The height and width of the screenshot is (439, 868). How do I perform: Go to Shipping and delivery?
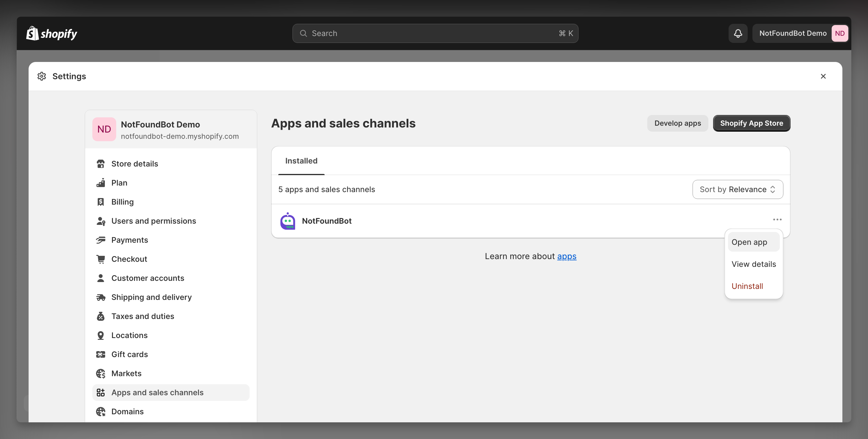171,297
